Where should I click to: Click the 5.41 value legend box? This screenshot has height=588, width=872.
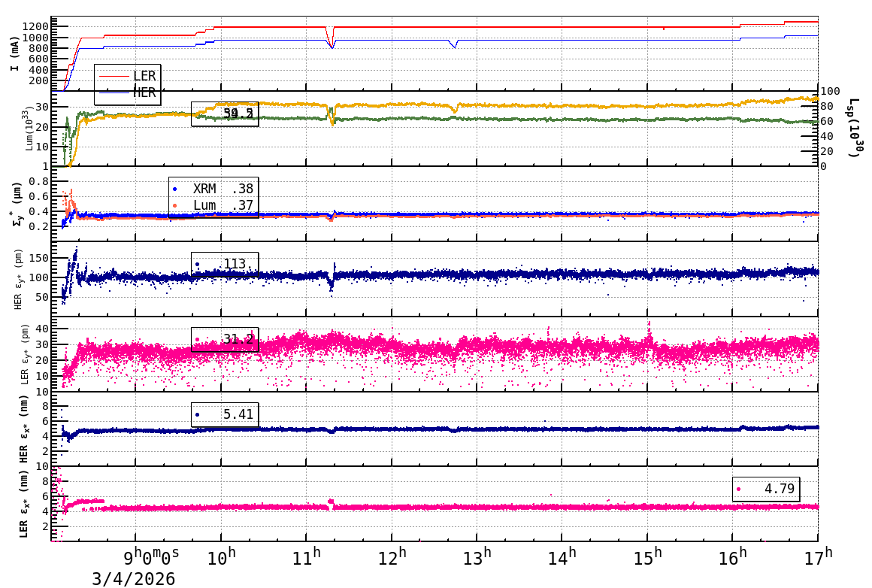tap(225, 414)
